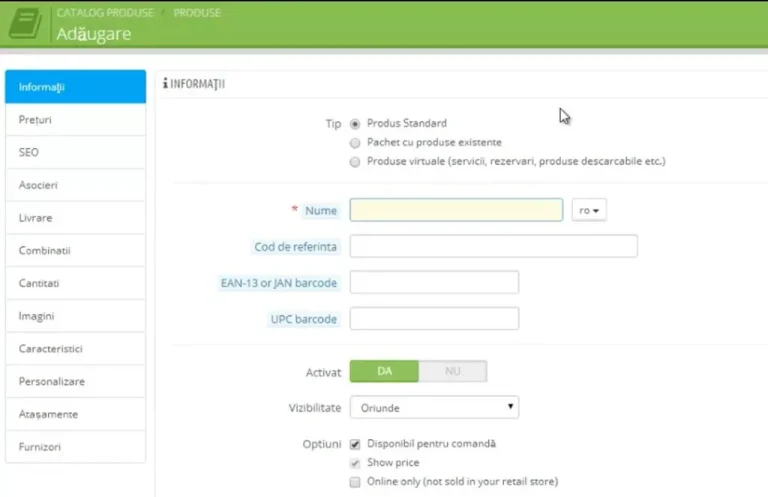Click the catalog book icon in header
Screen dimensions: 768x497
(25, 23)
